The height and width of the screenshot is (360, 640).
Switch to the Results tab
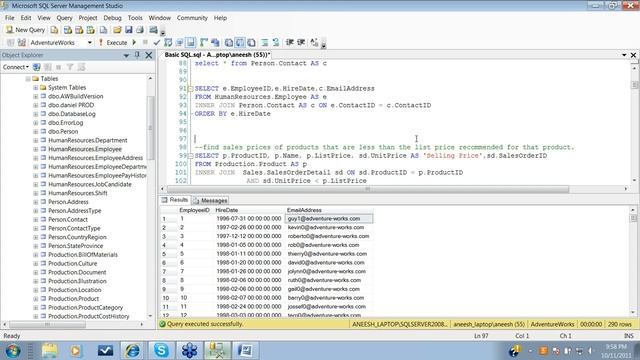(x=175, y=200)
